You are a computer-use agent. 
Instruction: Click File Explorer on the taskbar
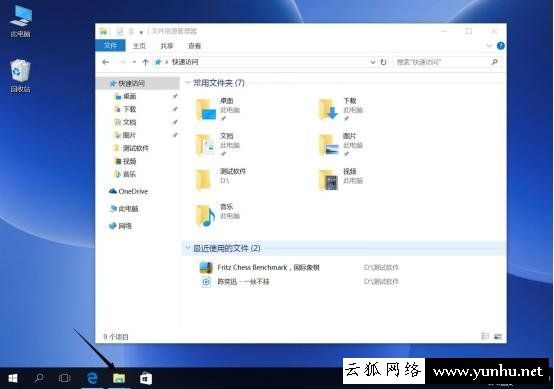(119, 378)
